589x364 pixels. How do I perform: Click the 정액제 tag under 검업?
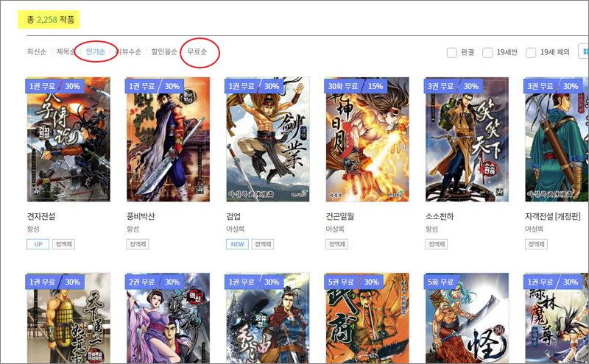(x=263, y=244)
